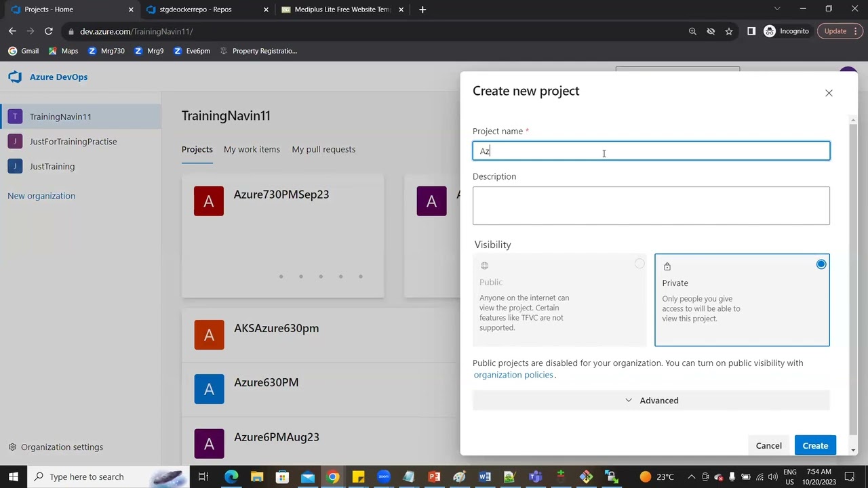
Task: Open Zoom from the taskbar
Action: [384, 476]
